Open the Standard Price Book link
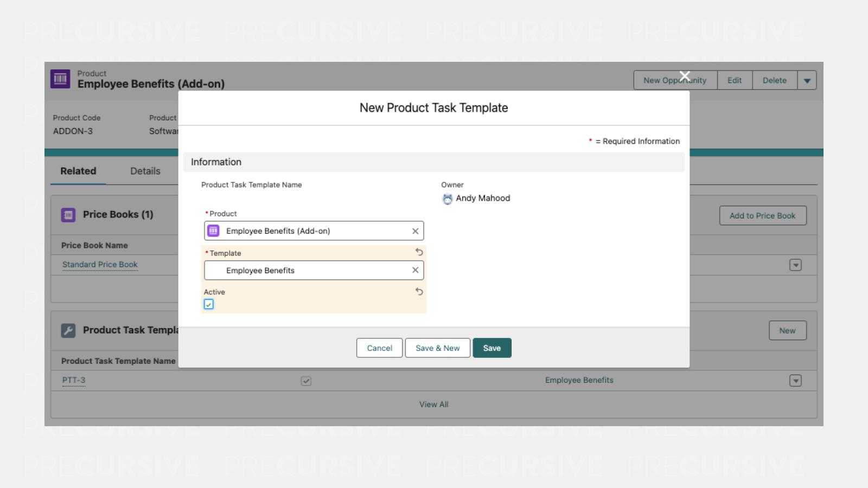The height and width of the screenshot is (488, 868). pos(100,265)
